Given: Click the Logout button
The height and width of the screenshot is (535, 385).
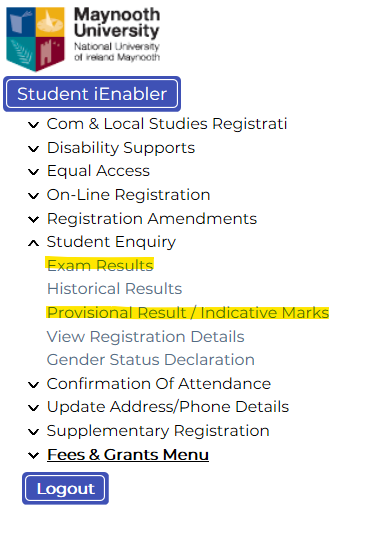Looking at the screenshot, I should point(66,489).
